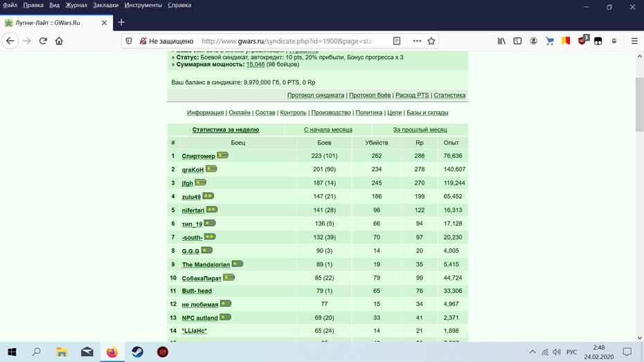Open the Firefox hamburger application menu

pos(634,41)
